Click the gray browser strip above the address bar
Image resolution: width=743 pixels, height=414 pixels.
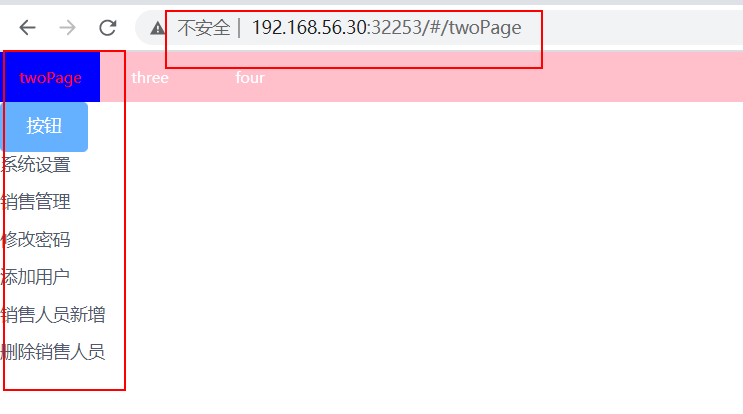[372, 2]
